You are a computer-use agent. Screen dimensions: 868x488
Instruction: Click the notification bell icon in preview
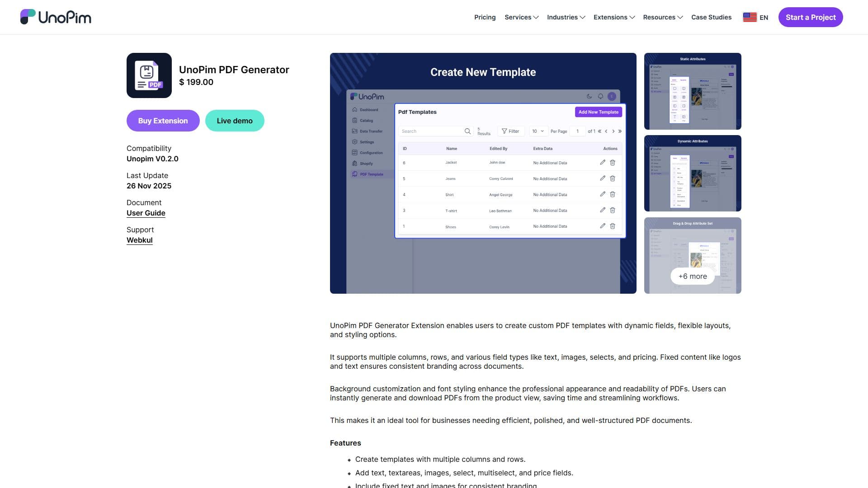600,96
